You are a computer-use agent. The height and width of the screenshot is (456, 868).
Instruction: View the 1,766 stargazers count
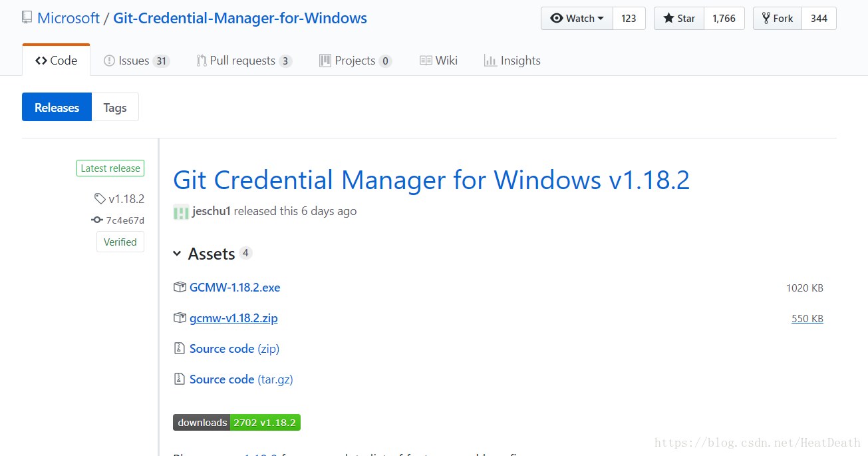724,19
